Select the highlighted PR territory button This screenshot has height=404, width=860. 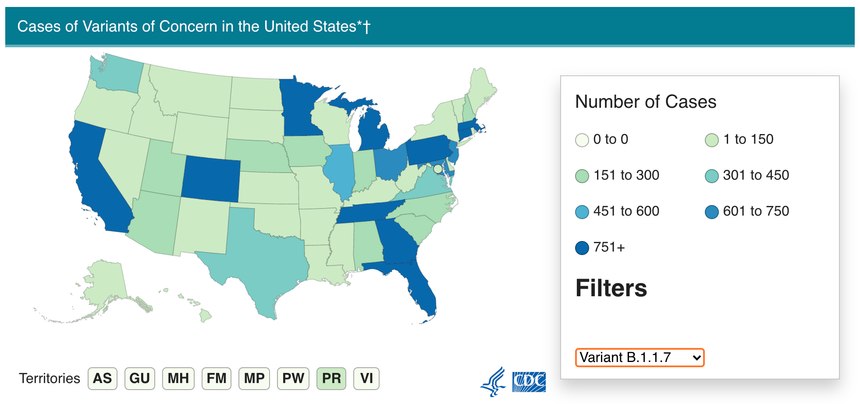331,379
